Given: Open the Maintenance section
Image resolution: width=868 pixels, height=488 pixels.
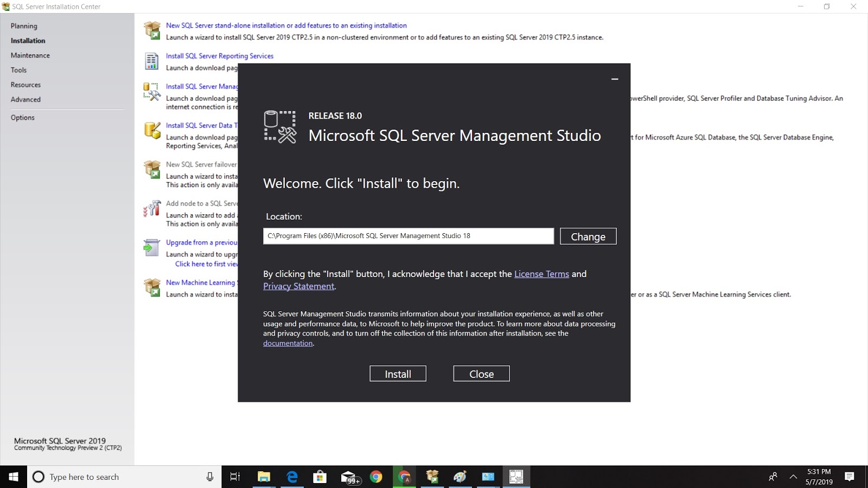Looking at the screenshot, I should point(30,55).
